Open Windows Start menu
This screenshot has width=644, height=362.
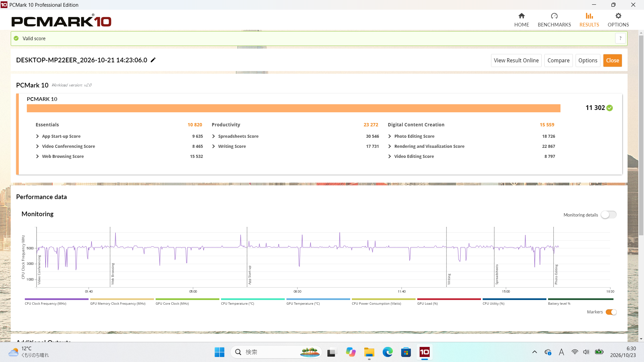pos(219,352)
